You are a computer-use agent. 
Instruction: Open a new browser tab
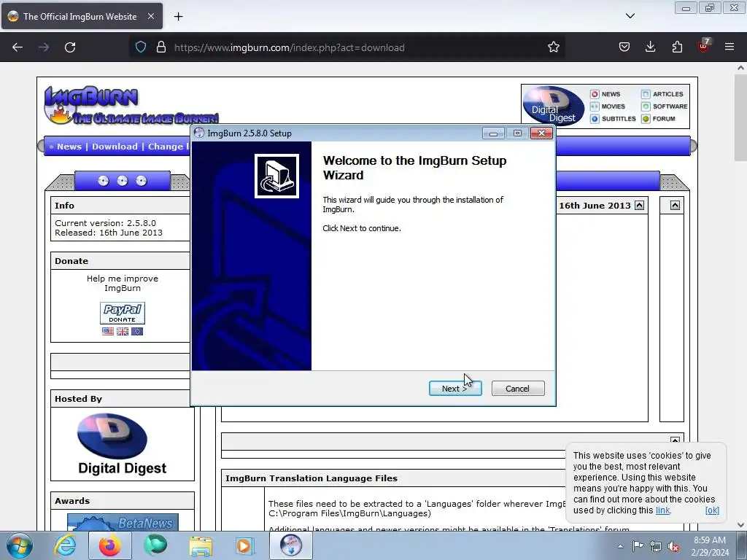pos(178,17)
